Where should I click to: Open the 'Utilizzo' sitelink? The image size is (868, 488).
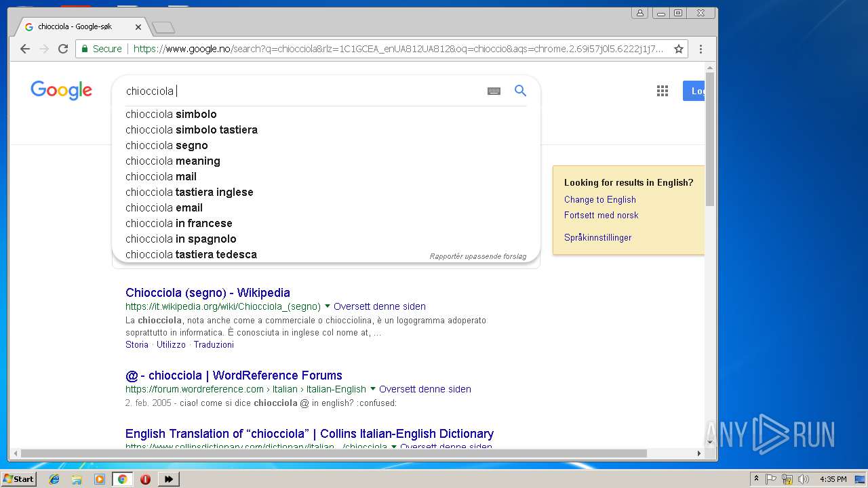point(171,344)
